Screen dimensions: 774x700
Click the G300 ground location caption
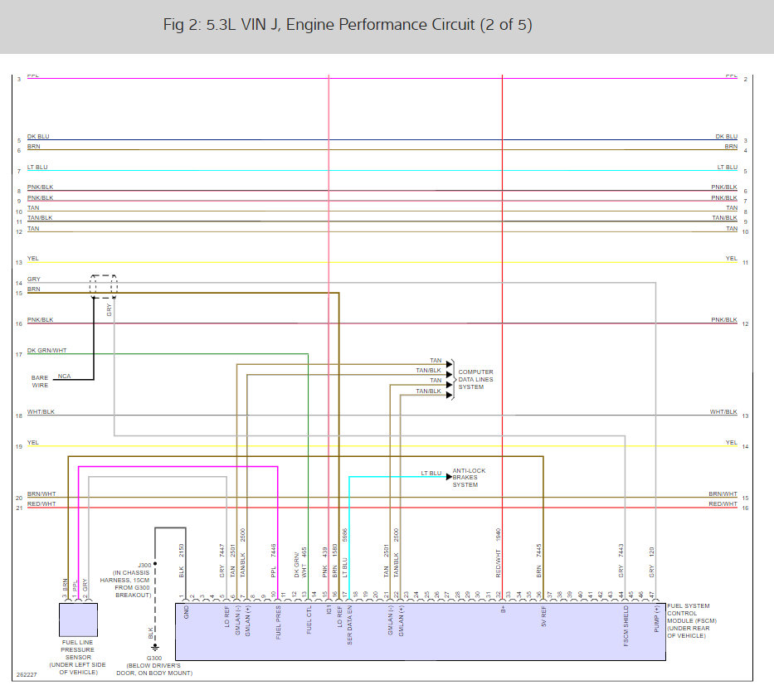pos(154,665)
